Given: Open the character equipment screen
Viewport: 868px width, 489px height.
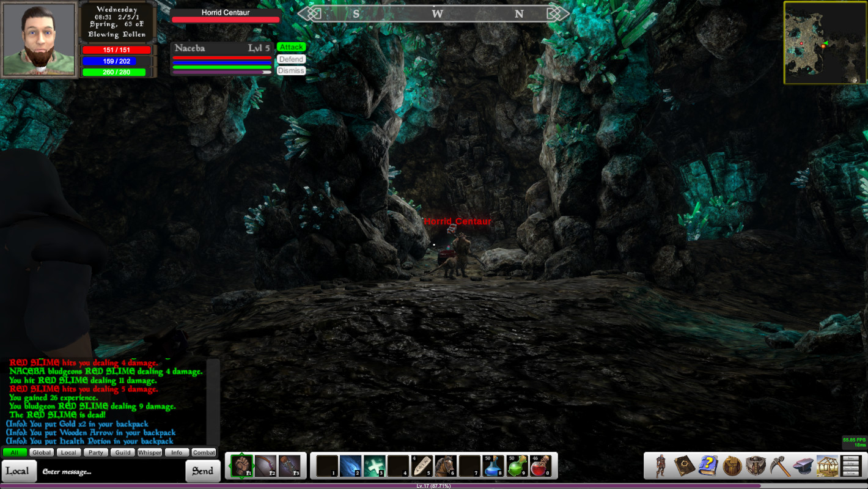Looking at the screenshot, I should tap(661, 466).
